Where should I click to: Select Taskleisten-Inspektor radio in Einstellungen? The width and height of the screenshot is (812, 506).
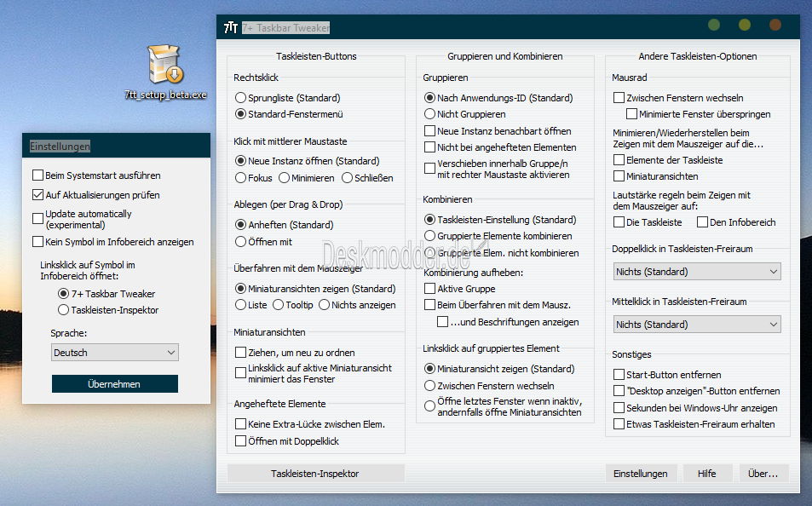63,310
